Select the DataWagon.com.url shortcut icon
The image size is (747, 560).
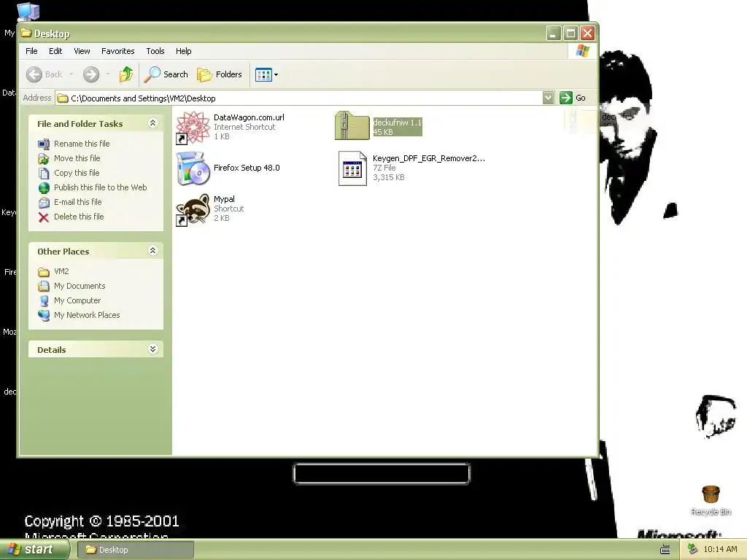(x=193, y=127)
